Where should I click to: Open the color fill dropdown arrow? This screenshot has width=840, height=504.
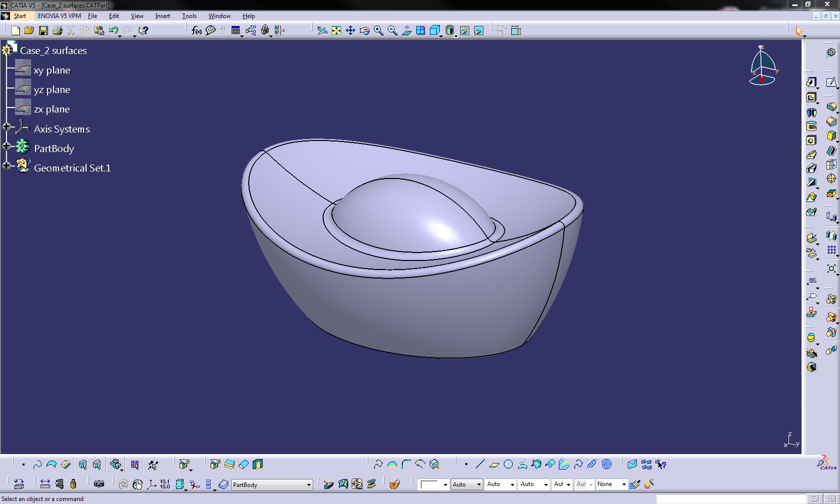point(445,484)
